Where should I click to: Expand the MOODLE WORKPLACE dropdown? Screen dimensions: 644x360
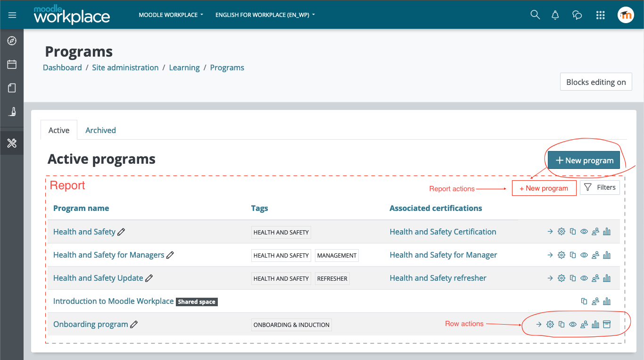click(171, 15)
